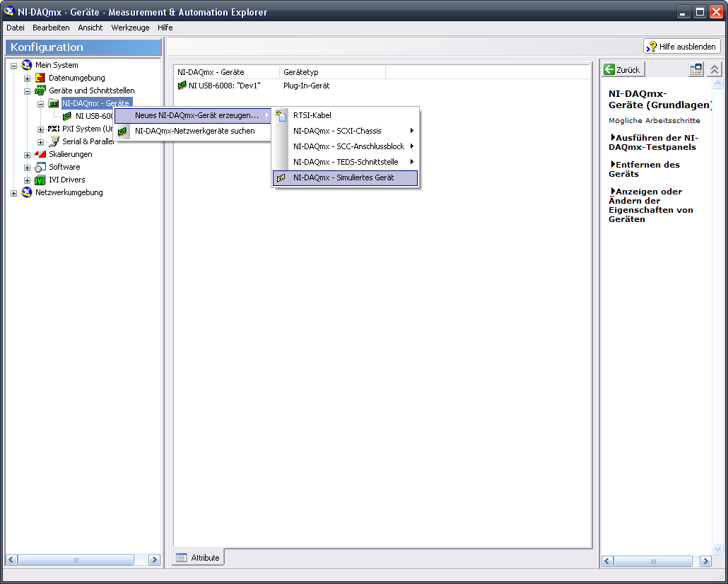Go back with the Zurück button
The height and width of the screenshot is (584, 728).
[623, 69]
